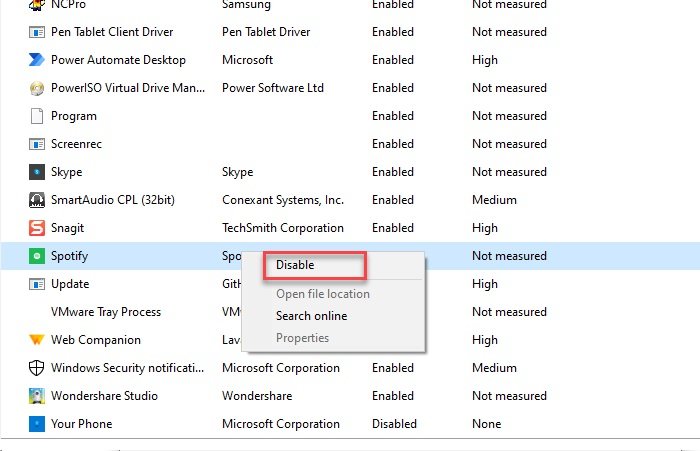Select the Web Companion icon
Image resolution: width=700 pixels, height=451 pixels.
[x=37, y=340]
